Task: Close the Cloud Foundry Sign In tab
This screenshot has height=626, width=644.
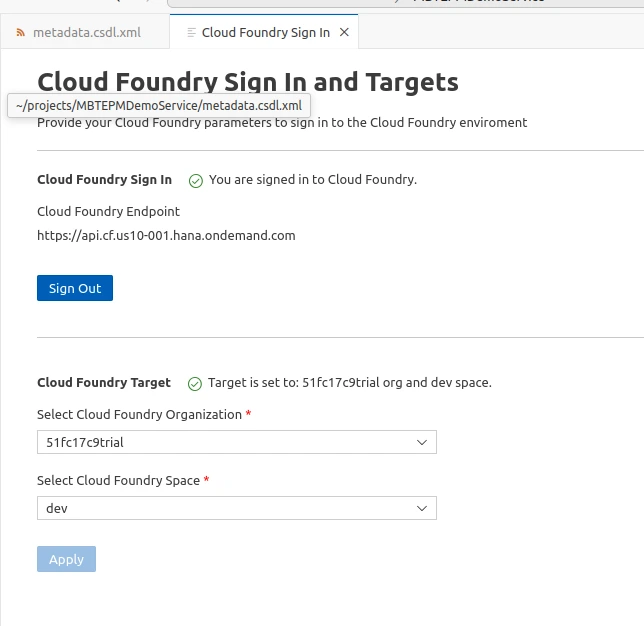Action: tap(344, 32)
